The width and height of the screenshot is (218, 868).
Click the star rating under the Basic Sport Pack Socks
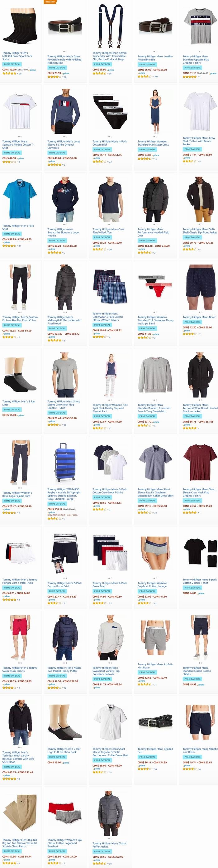pyautogui.click(x=9, y=73)
